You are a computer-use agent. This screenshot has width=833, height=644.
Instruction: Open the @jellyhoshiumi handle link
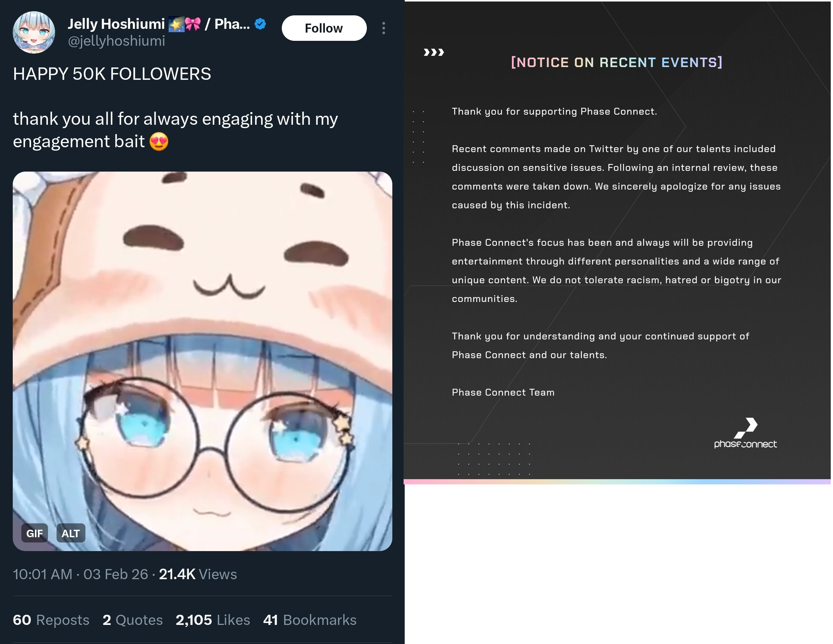pyautogui.click(x=116, y=41)
